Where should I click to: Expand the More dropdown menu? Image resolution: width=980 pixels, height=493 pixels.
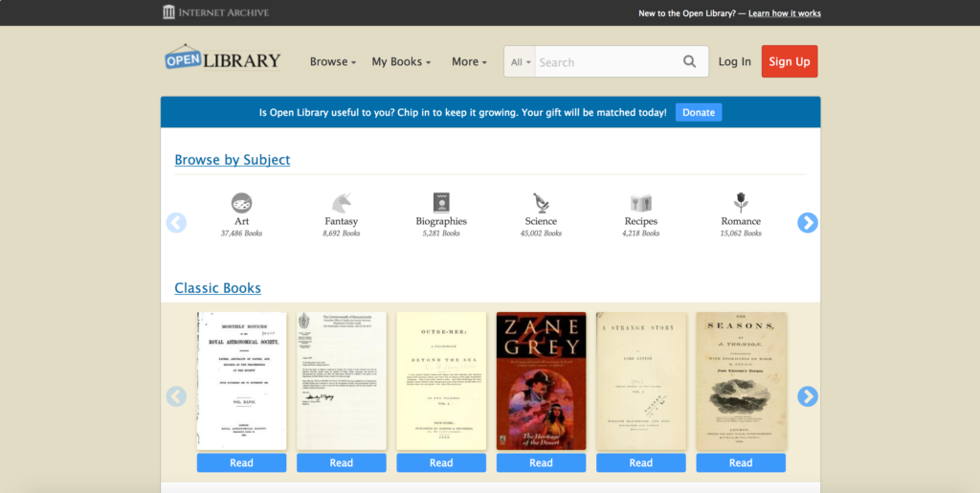[469, 61]
